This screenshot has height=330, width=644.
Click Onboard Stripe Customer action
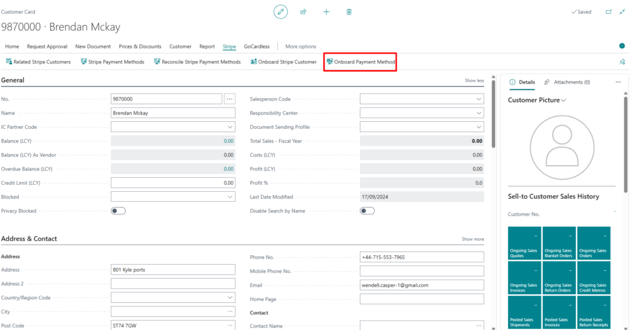[x=284, y=62]
